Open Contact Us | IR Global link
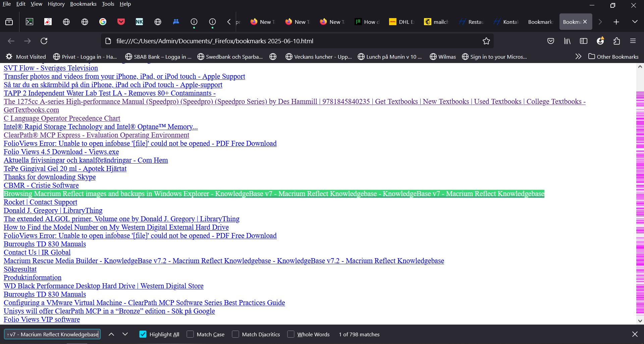 click(37, 252)
